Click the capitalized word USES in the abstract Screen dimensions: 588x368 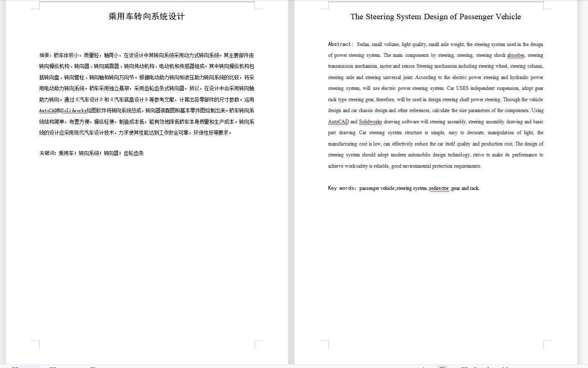pos(462,88)
